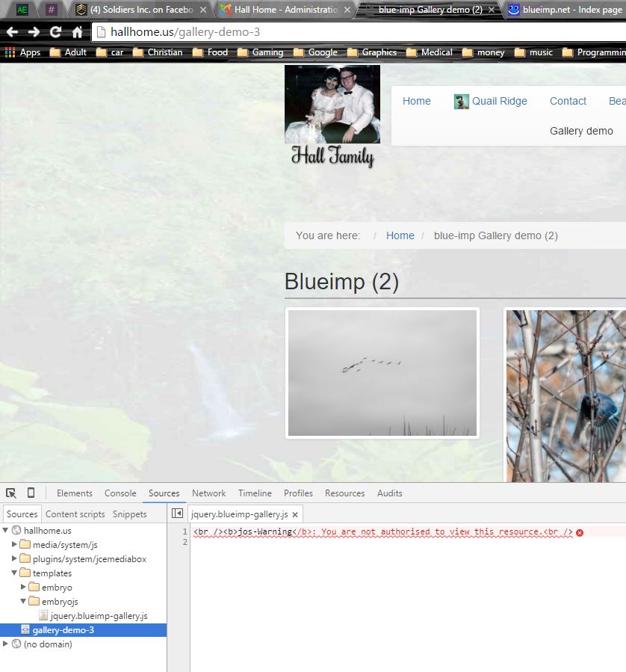Screen dimensions: 626x672
Task: Toggle DevTools device mode icon
Action: (x=31, y=493)
